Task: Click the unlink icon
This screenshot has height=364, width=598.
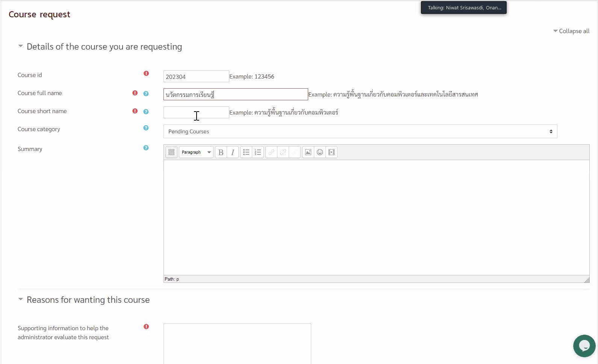Action: pos(283,152)
